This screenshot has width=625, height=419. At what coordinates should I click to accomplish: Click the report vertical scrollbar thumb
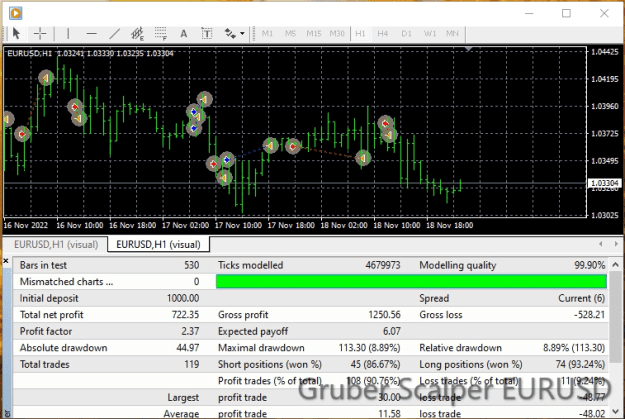click(x=615, y=315)
